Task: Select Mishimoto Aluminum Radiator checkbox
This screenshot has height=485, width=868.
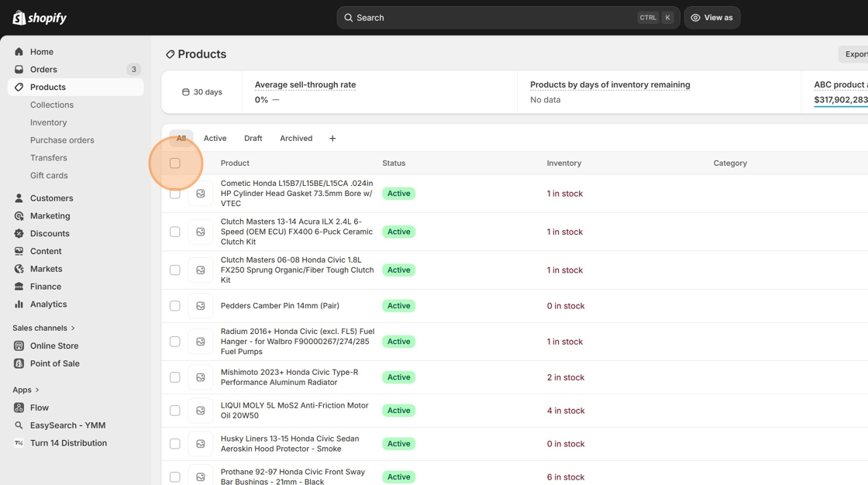Action: point(175,377)
